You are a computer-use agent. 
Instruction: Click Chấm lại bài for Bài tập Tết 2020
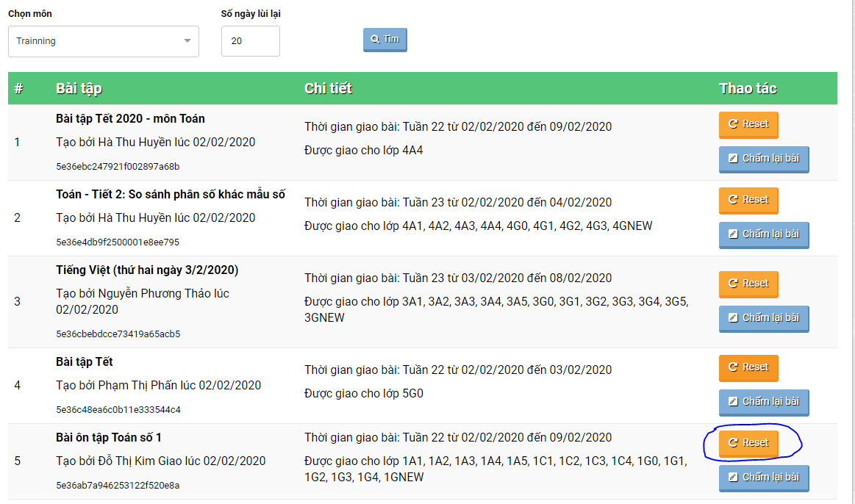pyautogui.click(x=763, y=159)
